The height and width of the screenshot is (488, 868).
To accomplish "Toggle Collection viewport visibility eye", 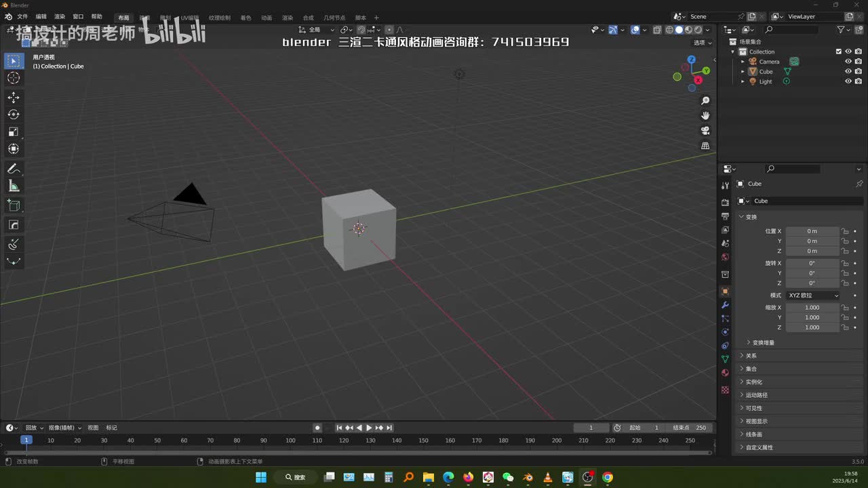I will pos(848,52).
